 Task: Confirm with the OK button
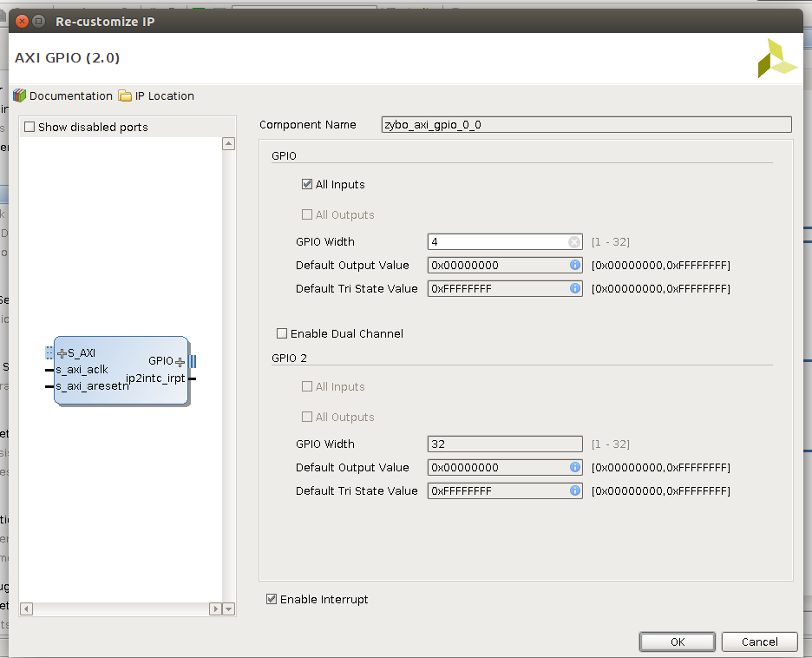tap(678, 642)
